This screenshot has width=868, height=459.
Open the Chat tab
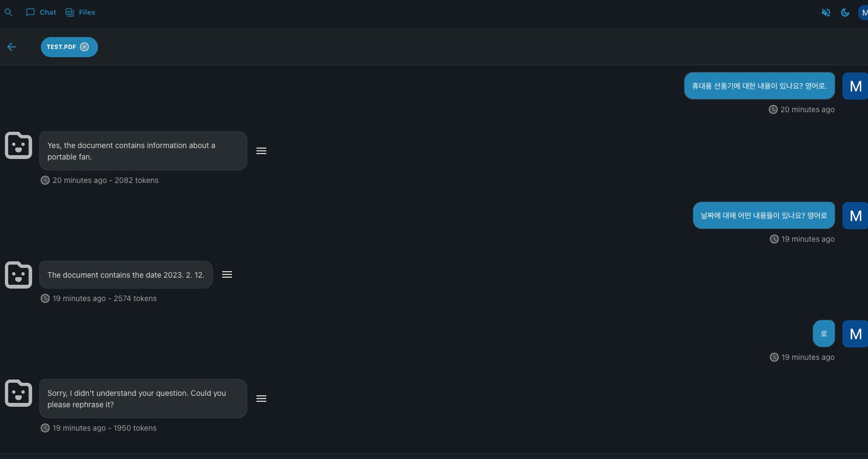click(x=41, y=12)
